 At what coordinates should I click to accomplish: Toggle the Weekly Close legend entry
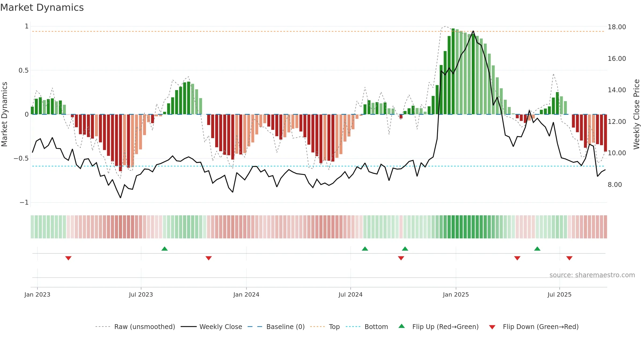(211, 327)
